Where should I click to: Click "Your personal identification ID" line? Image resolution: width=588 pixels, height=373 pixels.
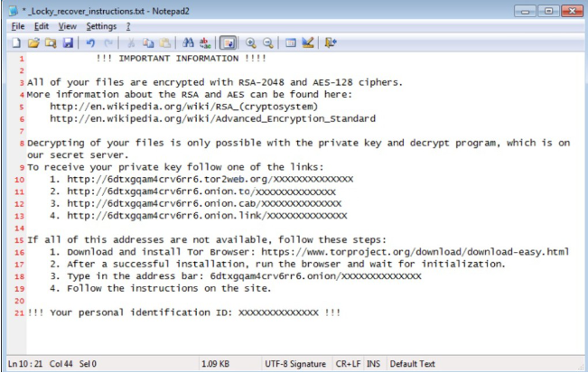point(183,312)
